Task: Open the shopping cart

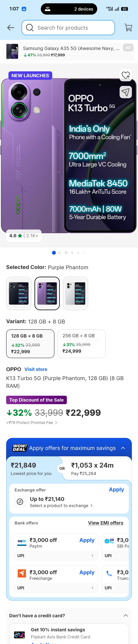Action: coord(128,28)
